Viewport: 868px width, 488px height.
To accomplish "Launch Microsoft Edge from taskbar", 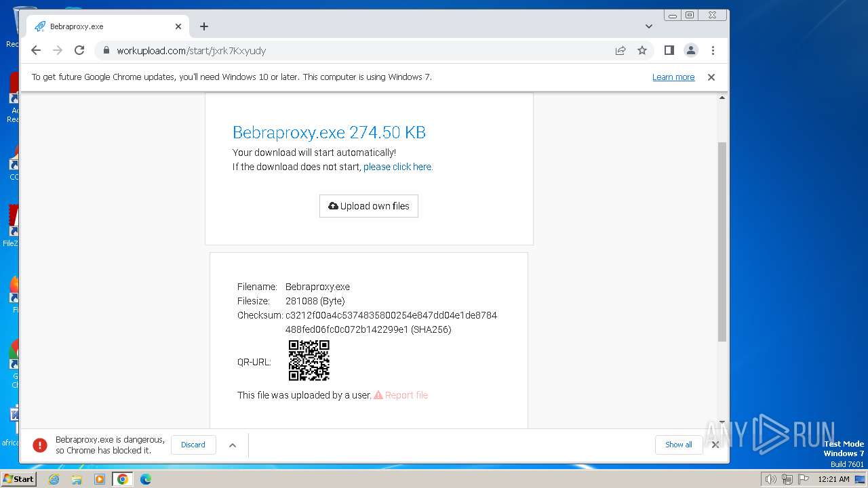I will tap(145, 479).
